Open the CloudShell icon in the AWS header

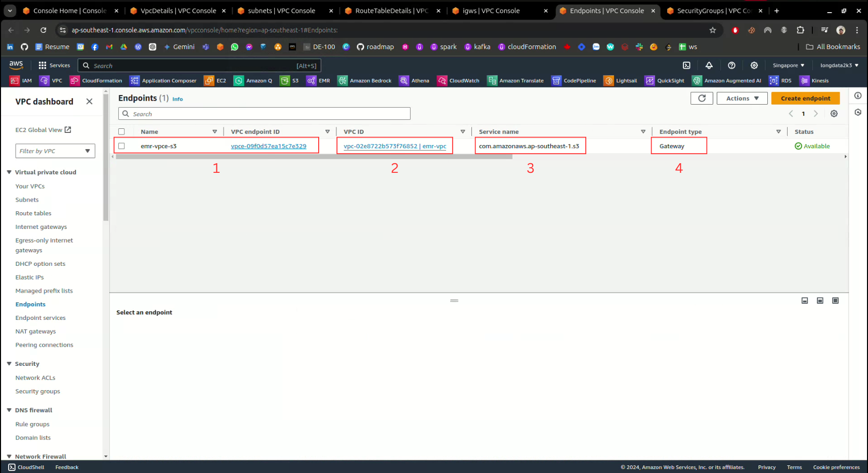point(686,65)
